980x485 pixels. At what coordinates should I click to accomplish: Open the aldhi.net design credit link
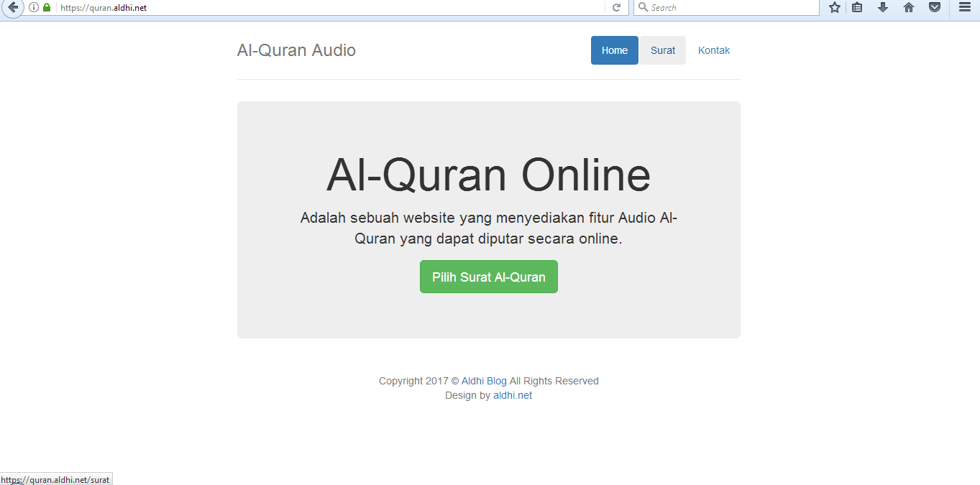513,395
